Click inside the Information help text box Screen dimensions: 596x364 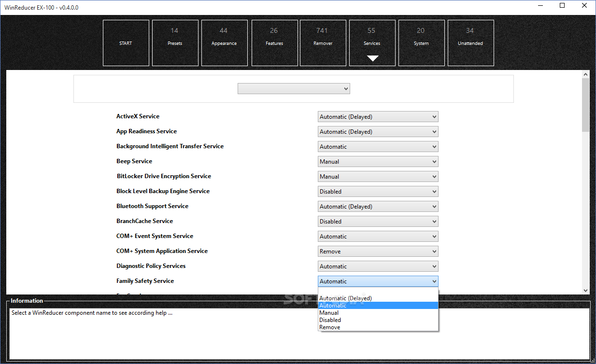(299, 333)
